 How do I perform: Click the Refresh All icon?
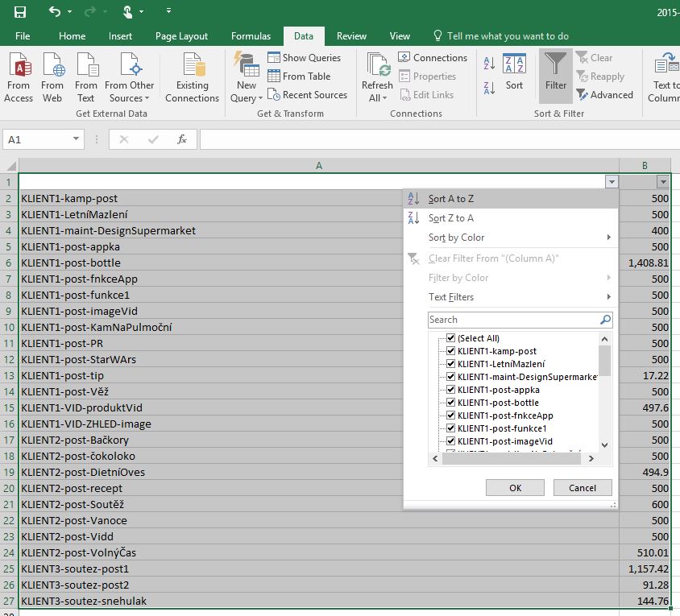(x=378, y=65)
